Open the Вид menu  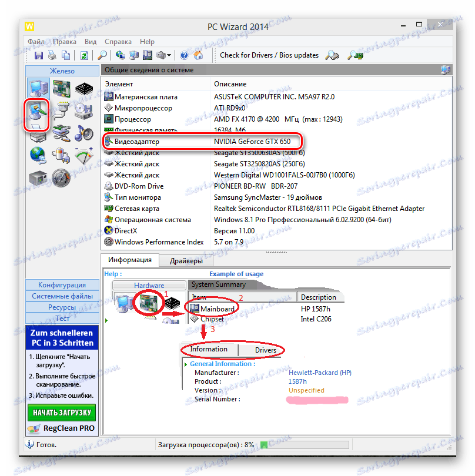click(91, 42)
